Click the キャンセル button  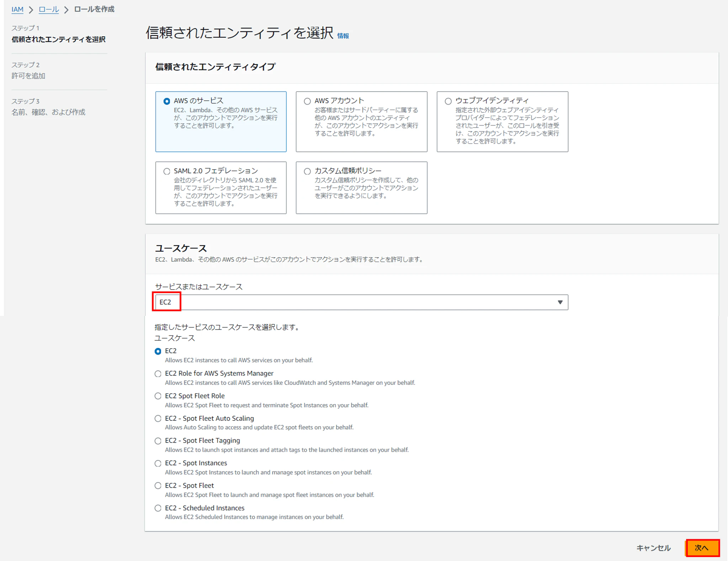653,548
